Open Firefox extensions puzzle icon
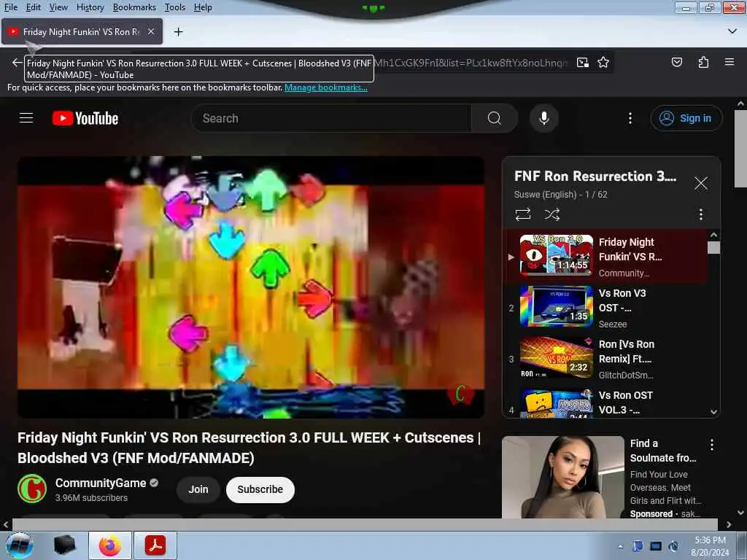Image resolution: width=747 pixels, height=560 pixels. click(703, 63)
